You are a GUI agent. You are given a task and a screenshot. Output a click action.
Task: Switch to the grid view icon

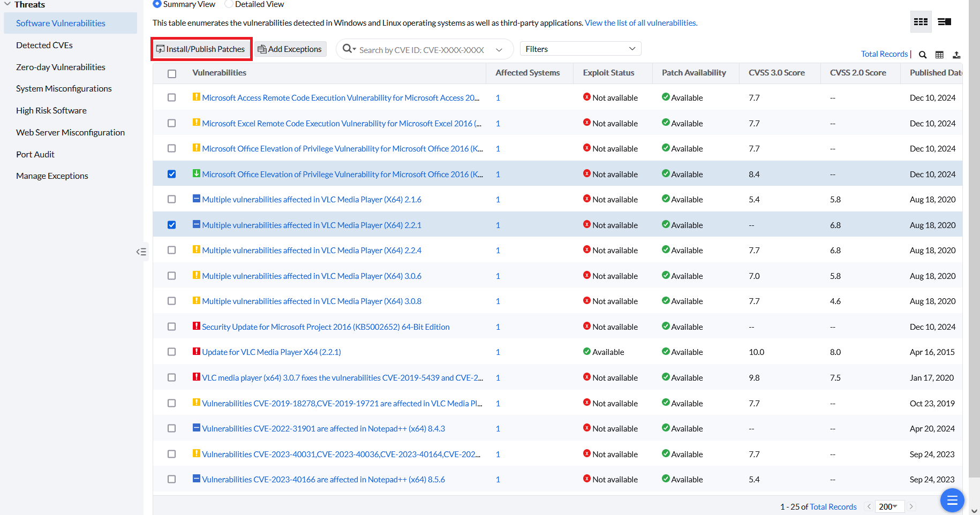point(921,22)
